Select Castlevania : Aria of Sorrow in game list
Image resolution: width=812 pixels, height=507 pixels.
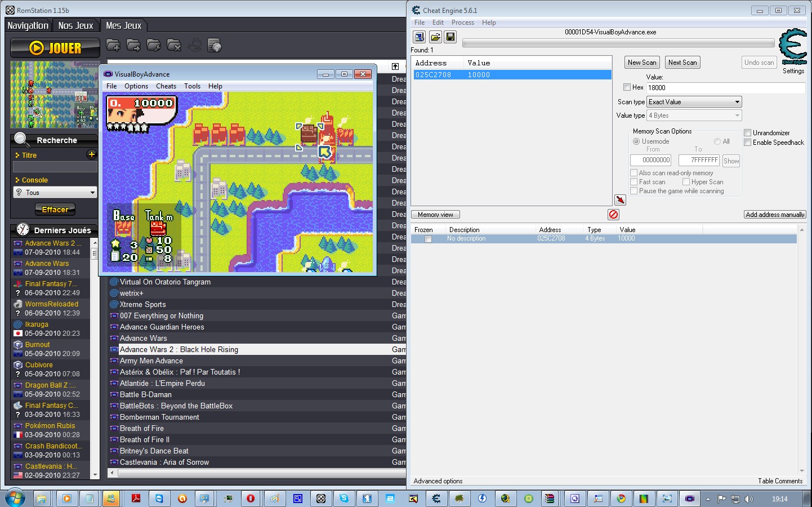tap(256, 462)
